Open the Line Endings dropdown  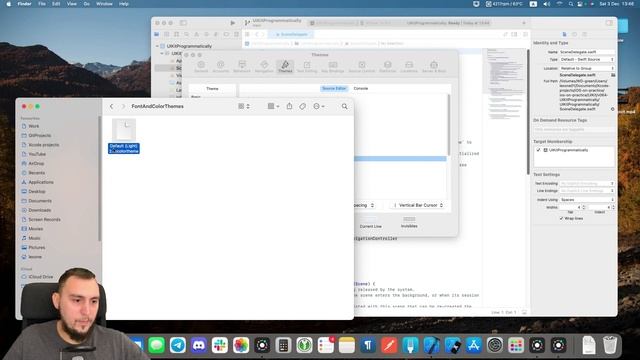coord(587,191)
